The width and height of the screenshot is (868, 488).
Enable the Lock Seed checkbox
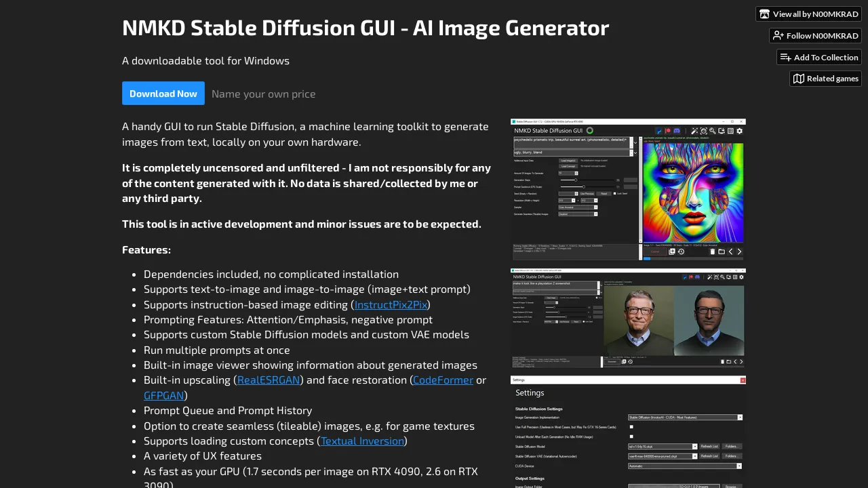pyautogui.click(x=615, y=194)
